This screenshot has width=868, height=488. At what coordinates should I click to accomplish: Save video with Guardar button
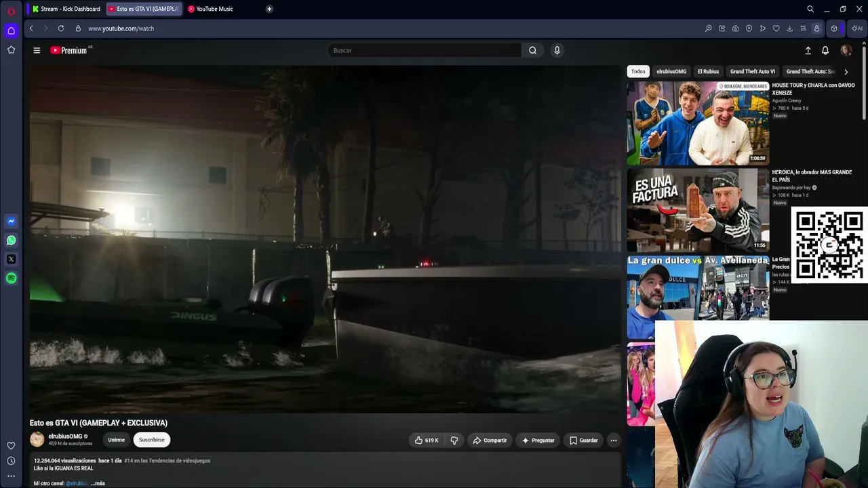[583, 441]
